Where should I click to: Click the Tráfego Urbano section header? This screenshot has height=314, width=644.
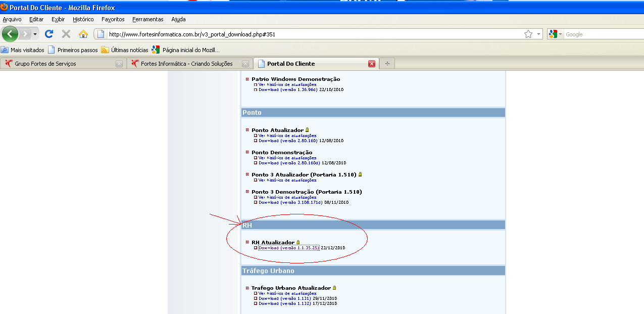[373, 271]
